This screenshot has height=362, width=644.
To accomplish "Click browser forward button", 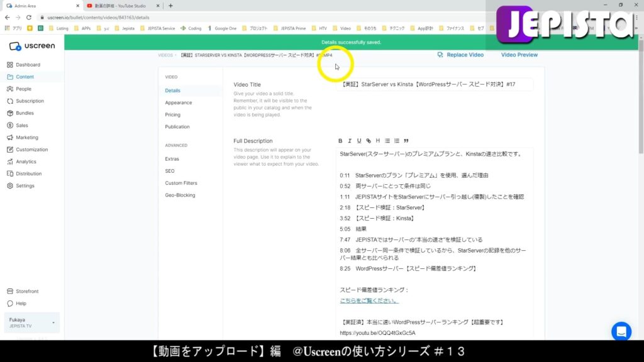I will click(18, 17).
